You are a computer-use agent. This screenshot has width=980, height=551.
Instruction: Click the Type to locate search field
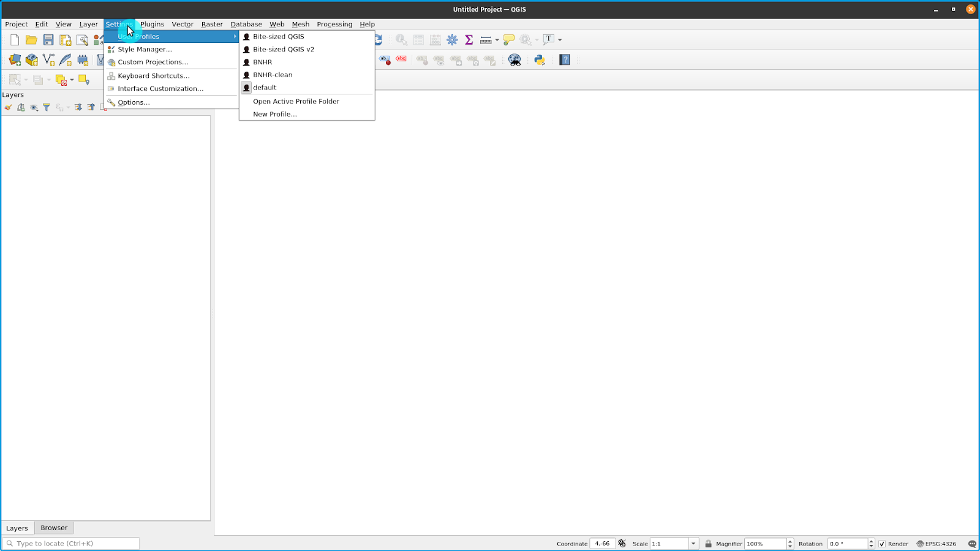tap(73, 544)
